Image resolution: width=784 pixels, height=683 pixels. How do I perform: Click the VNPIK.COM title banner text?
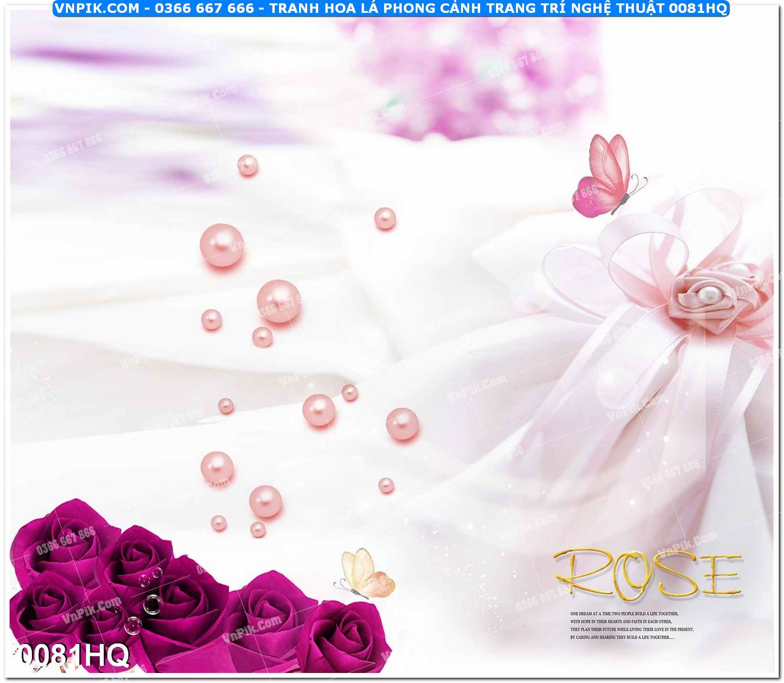pos(391,8)
